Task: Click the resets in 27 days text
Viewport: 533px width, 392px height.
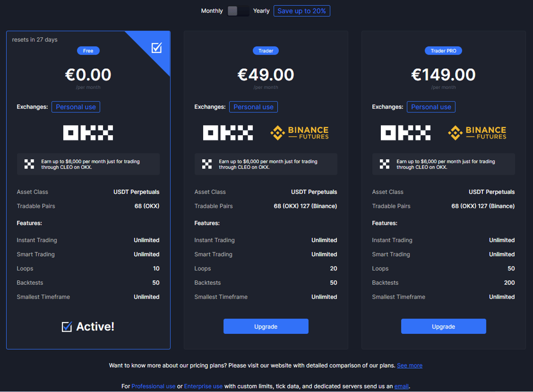Action: pos(35,40)
